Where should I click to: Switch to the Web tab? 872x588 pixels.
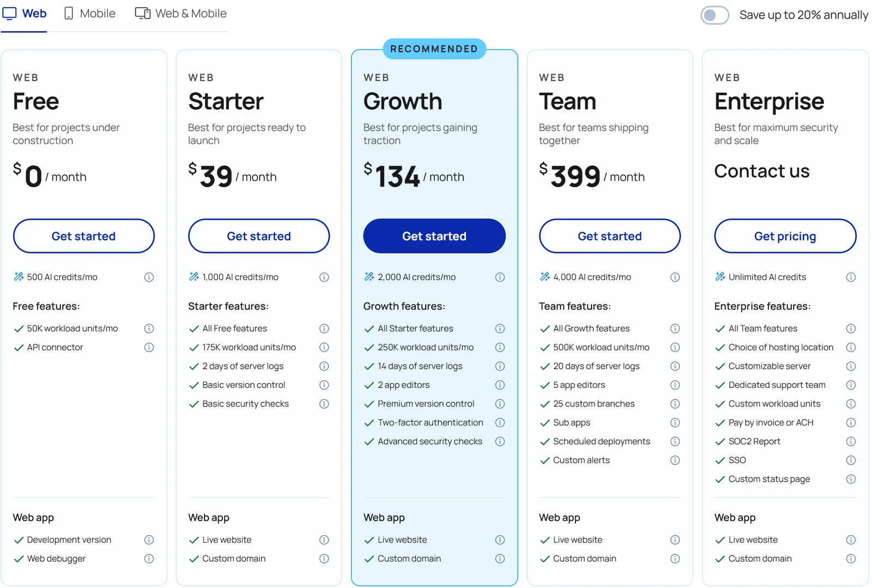(25, 14)
